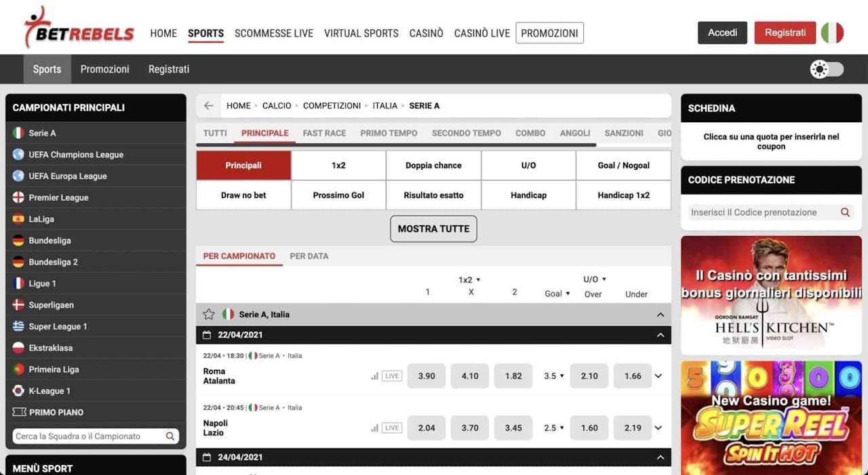868x475 pixels.
Task: Open the VIRTUAL SPORTS menu
Action: tap(361, 33)
